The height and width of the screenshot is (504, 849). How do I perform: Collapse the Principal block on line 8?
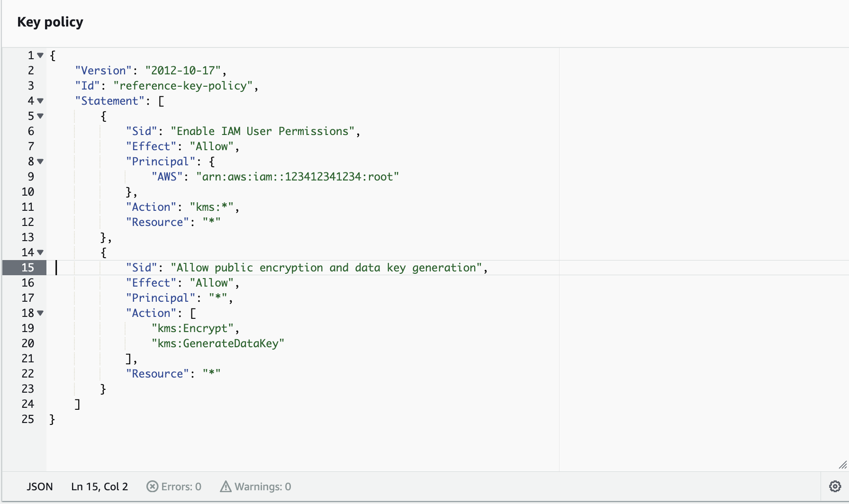click(x=40, y=162)
